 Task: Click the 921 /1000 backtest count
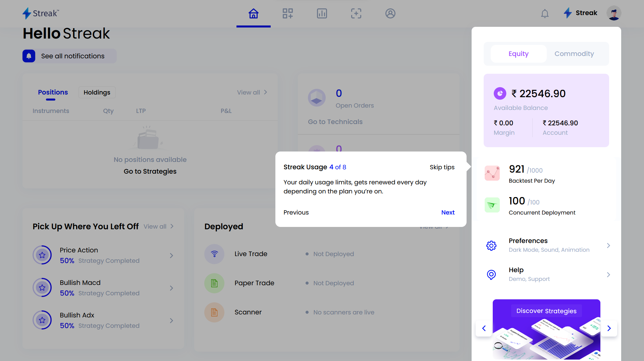click(x=526, y=169)
